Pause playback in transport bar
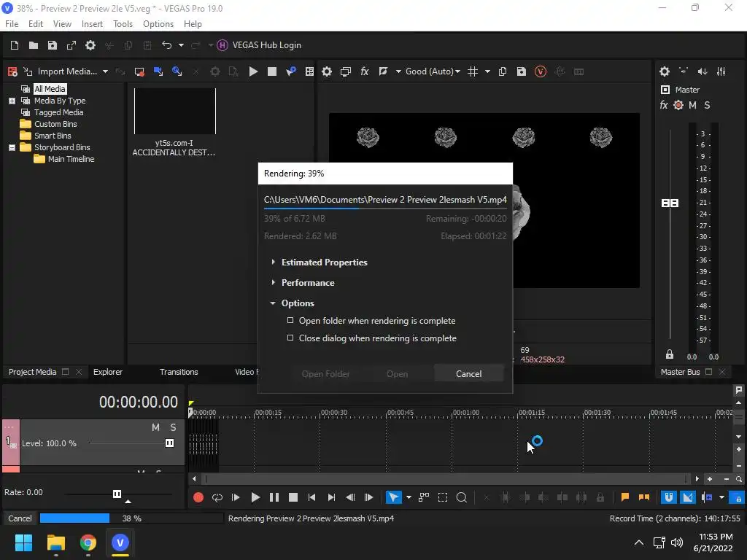This screenshot has height=560, width=747. click(274, 497)
